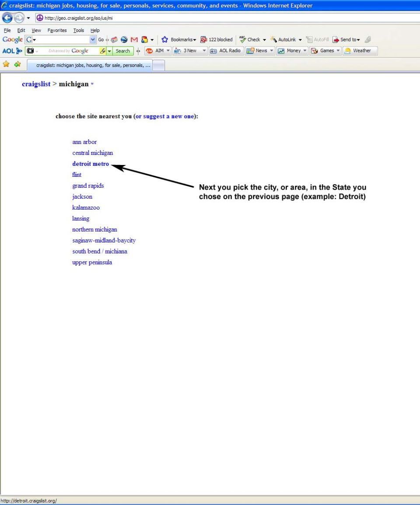Open the View menu
This screenshot has height=505, width=420.
(36, 30)
